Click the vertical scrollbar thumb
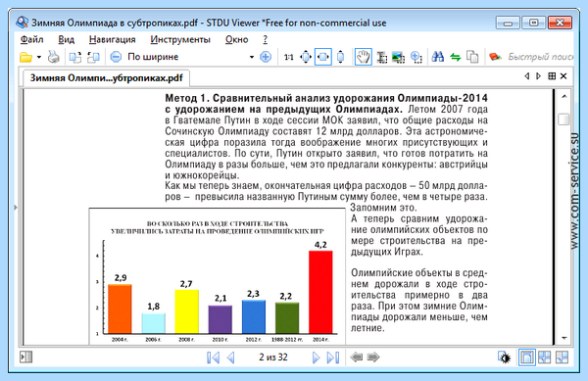This screenshot has height=381, width=588. (563, 119)
